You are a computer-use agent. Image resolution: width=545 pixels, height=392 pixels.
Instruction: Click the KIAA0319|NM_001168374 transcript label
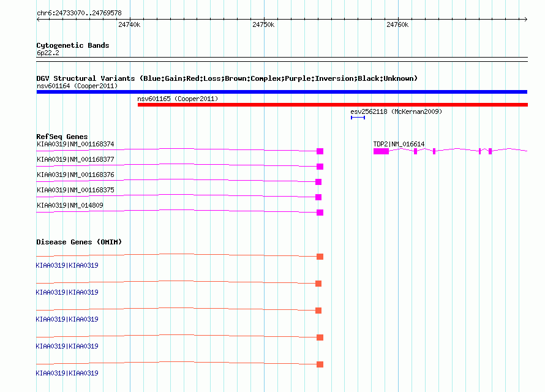(x=75, y=144)
